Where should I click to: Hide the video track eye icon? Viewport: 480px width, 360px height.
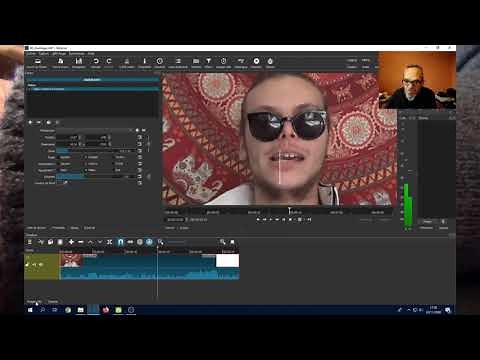[34, 265]
